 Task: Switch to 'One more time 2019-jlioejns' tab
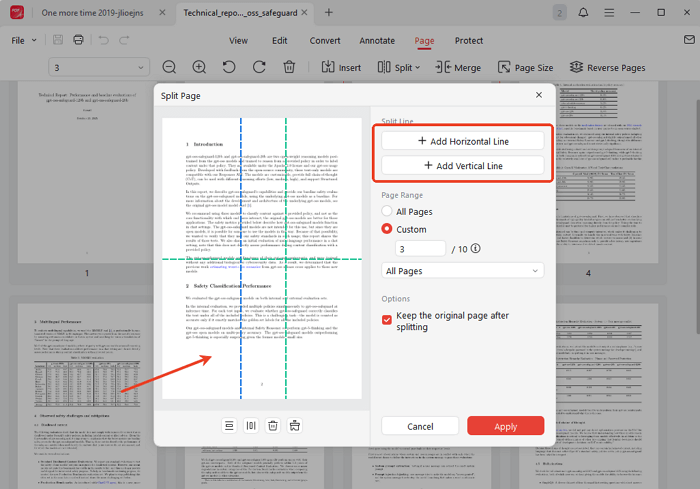(92, 13)
